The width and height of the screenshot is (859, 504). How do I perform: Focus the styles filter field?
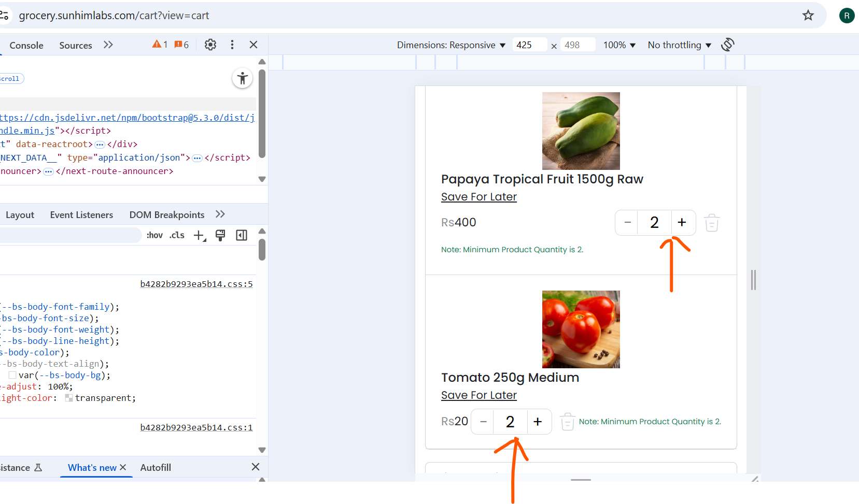(x=70, y=235)
